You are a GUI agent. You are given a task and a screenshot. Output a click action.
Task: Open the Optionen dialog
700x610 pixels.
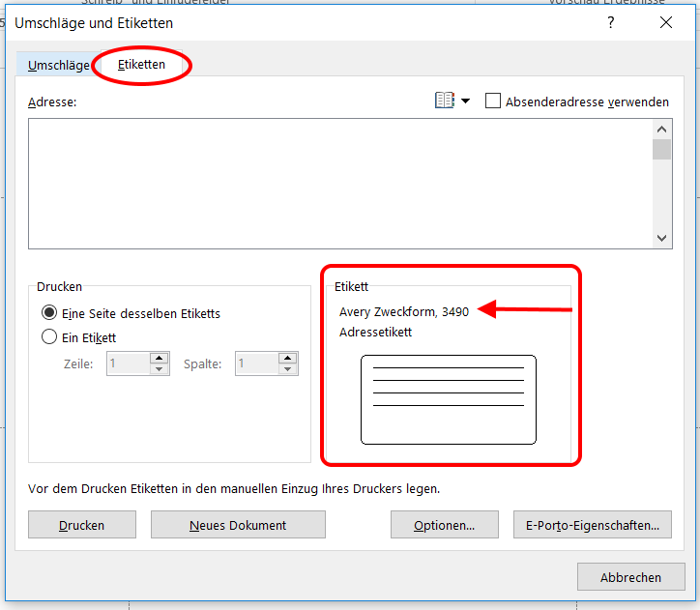pos(444,525)
